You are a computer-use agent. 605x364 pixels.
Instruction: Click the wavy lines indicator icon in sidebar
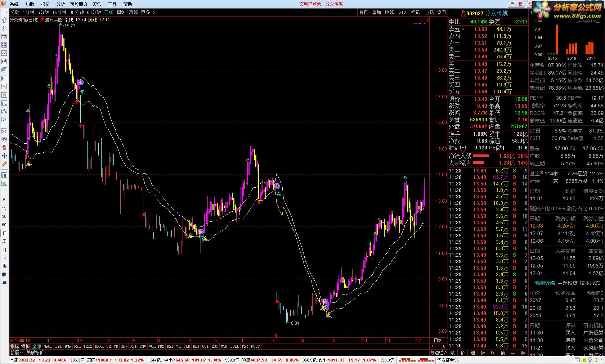(x=4, y=131)
